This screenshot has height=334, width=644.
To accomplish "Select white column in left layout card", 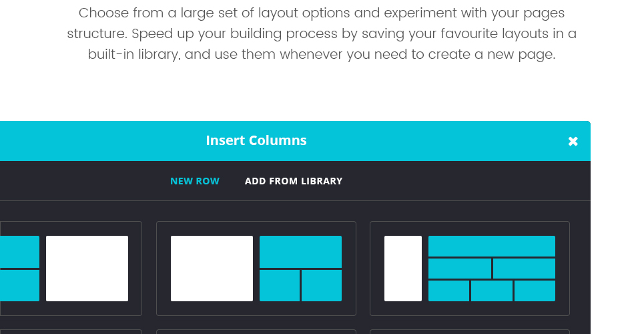I will tap(87, 268).
